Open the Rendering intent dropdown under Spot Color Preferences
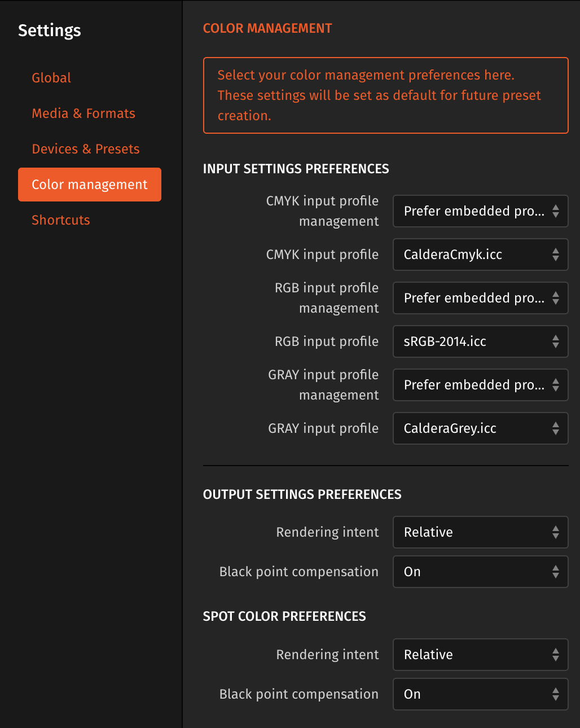This screenshot has height=728, width=580. [480, 655]
